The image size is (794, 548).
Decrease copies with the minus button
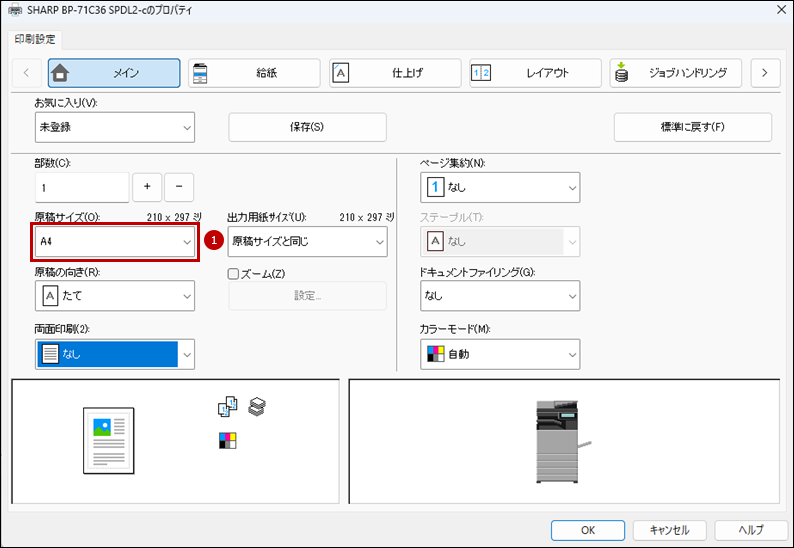pyautogui.click(x=179, y=187)
